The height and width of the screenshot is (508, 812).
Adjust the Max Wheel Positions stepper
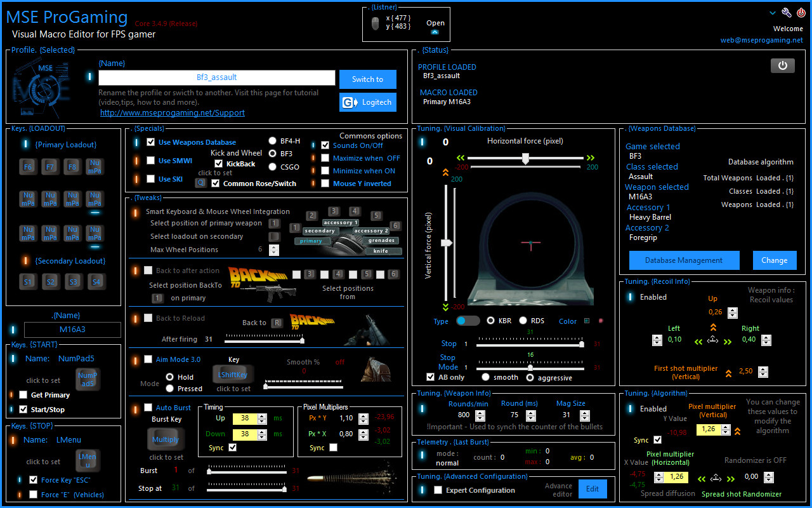point(274,250)
